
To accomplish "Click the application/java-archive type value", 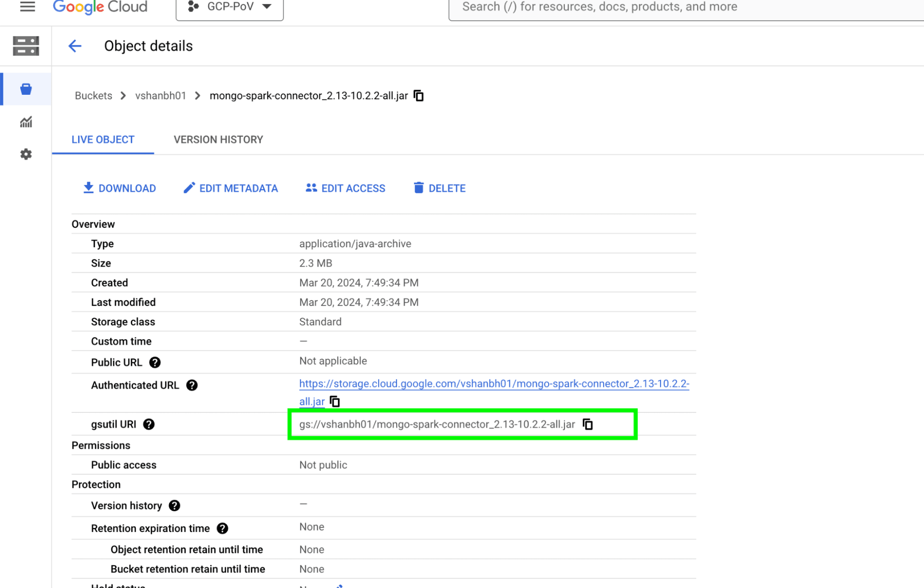I will (x=355, y=244).
